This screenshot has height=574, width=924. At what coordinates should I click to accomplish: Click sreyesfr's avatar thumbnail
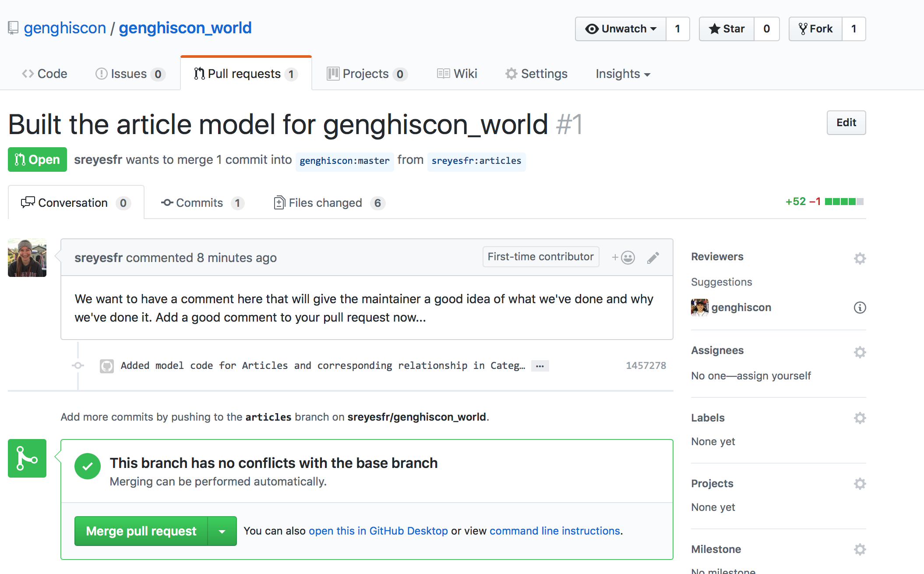[27, 258]
